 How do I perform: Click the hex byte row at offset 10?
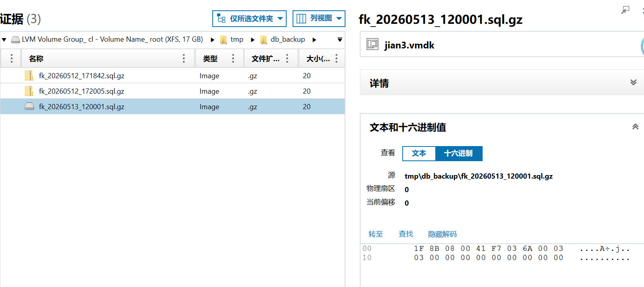pos(489,258)
